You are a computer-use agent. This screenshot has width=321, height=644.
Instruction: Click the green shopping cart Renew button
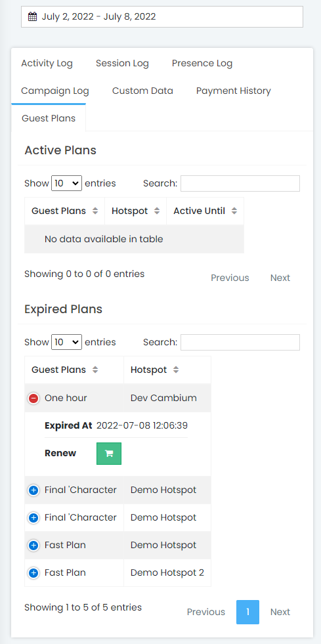click(x=109, y=454)
